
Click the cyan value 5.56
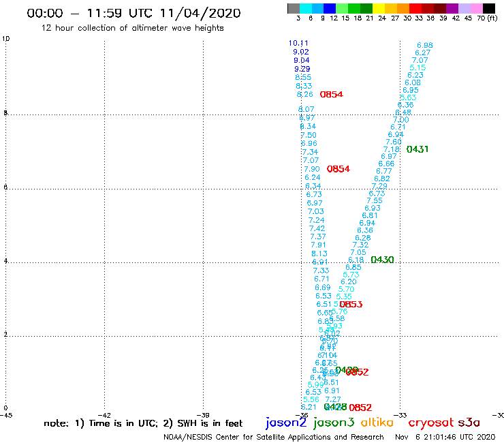tap(311, 399)
